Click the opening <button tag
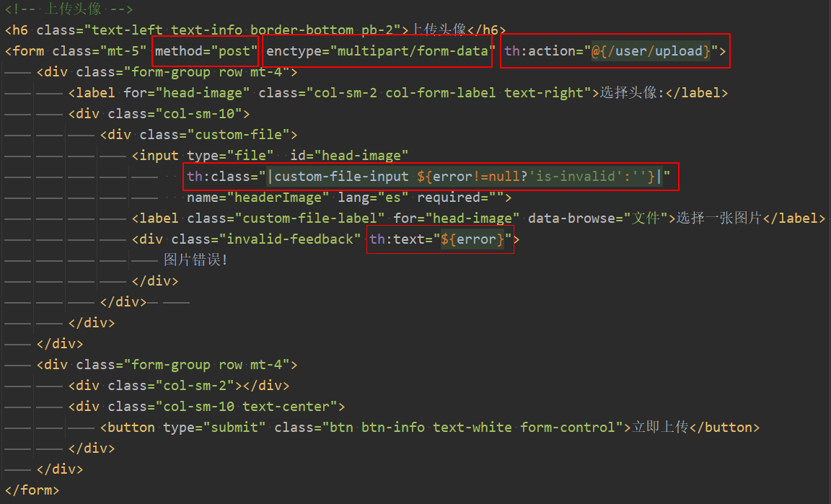This screenshot has width=831, height=504. (x=128, y=428)
